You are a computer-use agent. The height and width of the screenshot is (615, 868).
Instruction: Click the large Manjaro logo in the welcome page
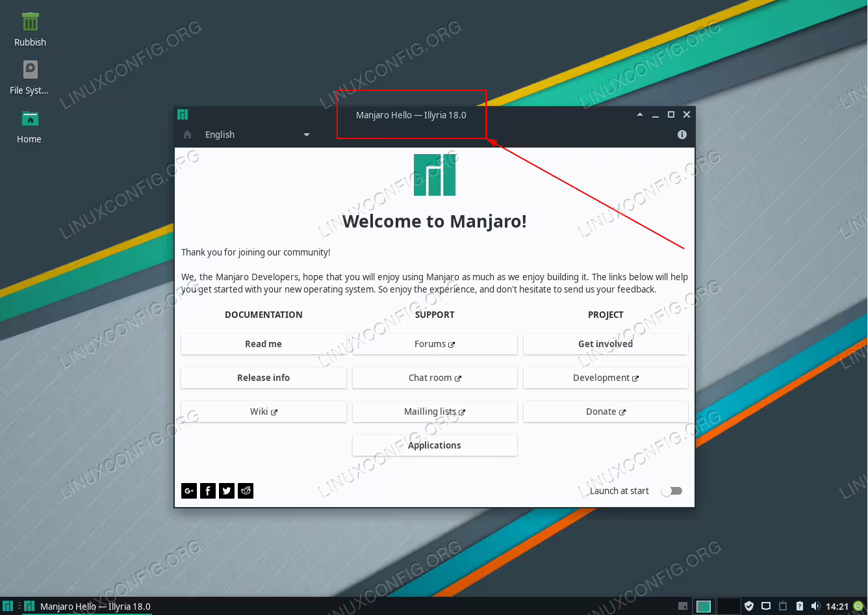click(x=435, y=175)
